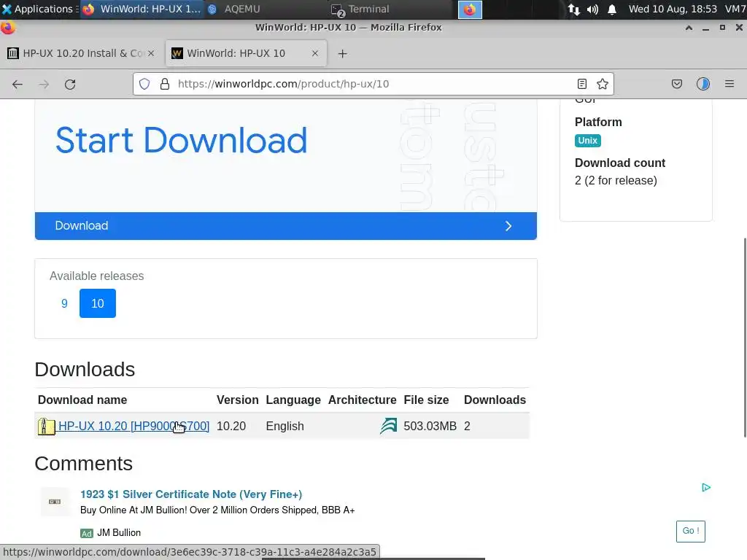Click the JM Bullion advertiser label
Screen dimensions: 747x560
tap(119, 533)
